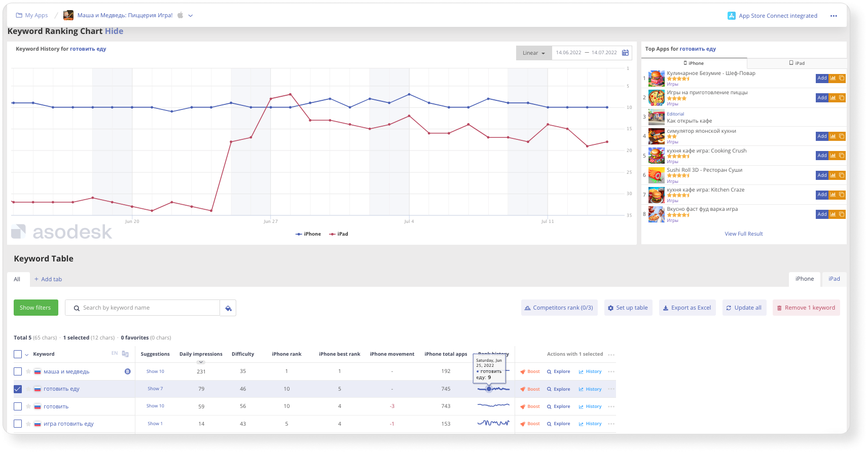The width and height of the screenshot is (868, 452).
Task: Click Export as Excel
Action: coord(687,308)
